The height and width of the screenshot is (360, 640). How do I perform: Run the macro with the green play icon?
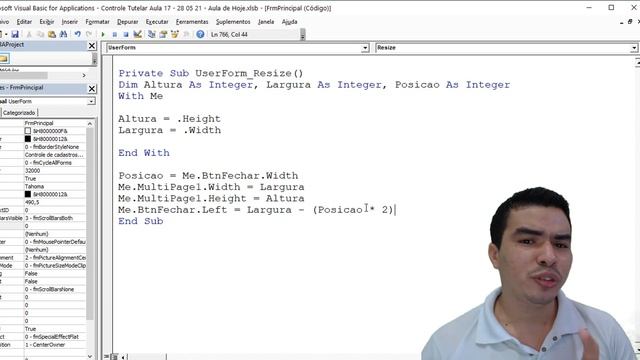click(x=103, y=34)
